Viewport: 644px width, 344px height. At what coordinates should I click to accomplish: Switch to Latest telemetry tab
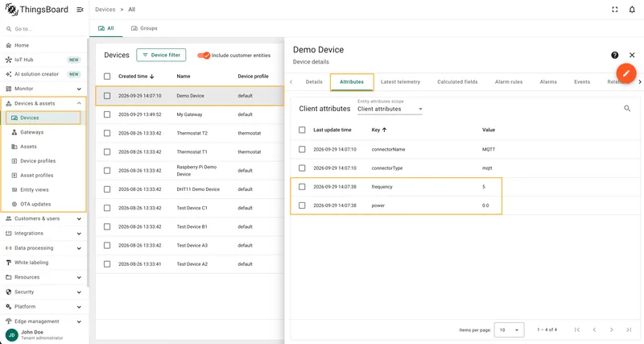[x=400, y=82]
